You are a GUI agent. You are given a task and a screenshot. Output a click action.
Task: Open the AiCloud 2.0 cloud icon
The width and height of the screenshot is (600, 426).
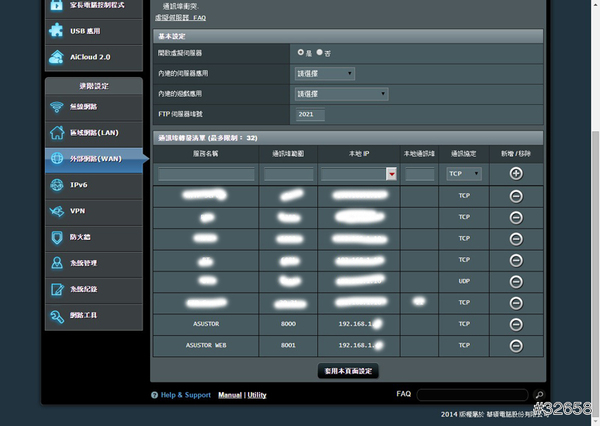(x=58, y=57)
